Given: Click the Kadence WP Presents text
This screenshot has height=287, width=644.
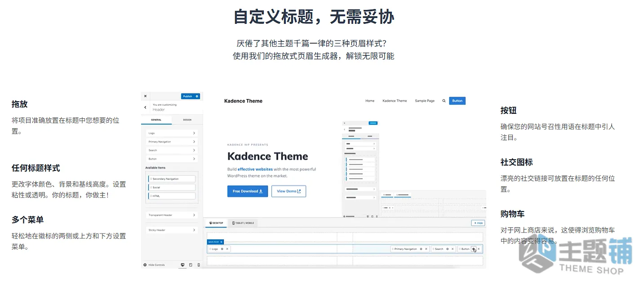Looking at the screenshot, I should click(x=248, y=145).
